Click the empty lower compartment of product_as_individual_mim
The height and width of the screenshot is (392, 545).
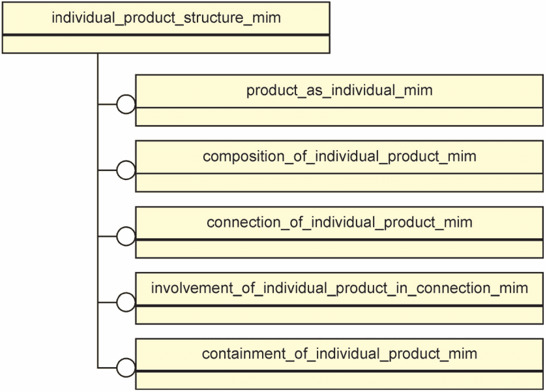339,117
